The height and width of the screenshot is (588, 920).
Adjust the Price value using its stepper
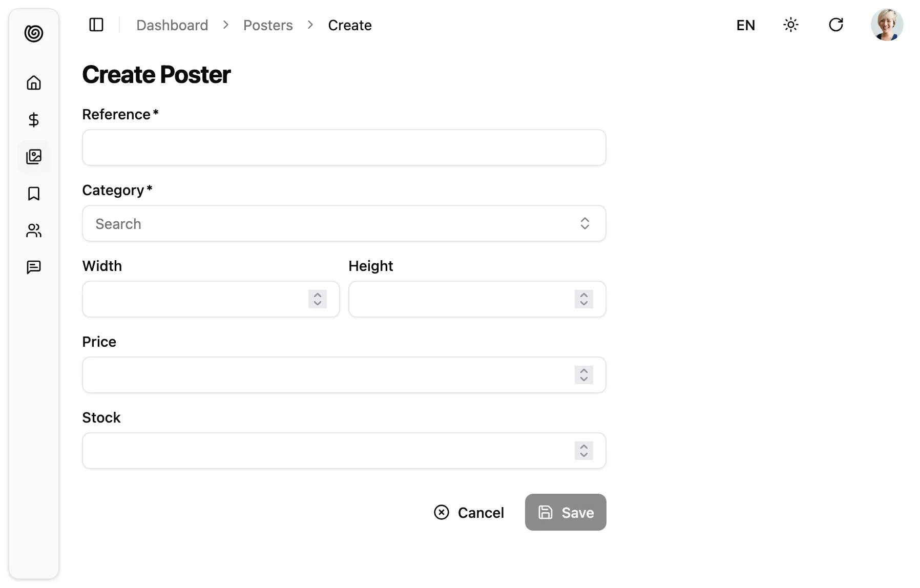[583, 375]
